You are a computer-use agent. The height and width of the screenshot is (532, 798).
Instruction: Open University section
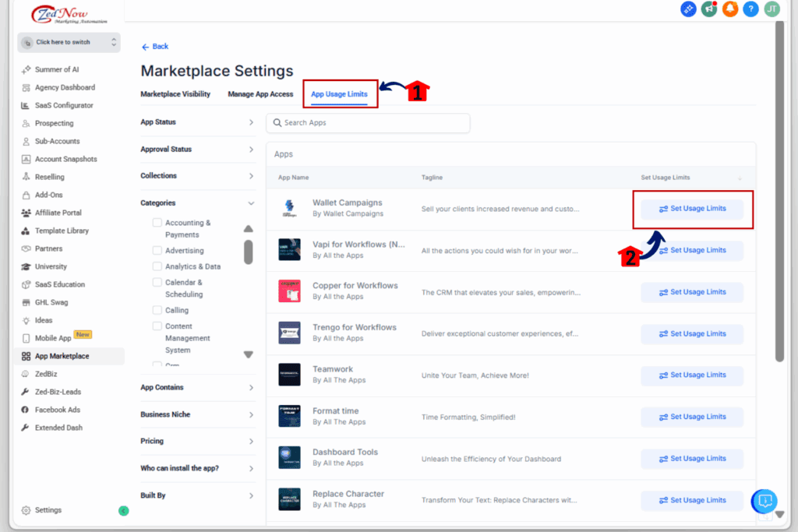[51, 266]
